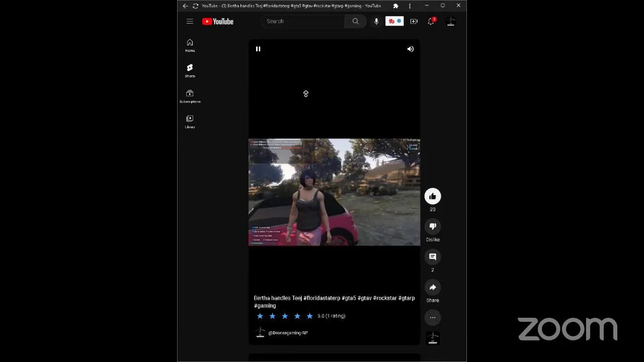Click the sound source thumbnail beside the Short
644x362 pixels.
[x=433, y=338]
